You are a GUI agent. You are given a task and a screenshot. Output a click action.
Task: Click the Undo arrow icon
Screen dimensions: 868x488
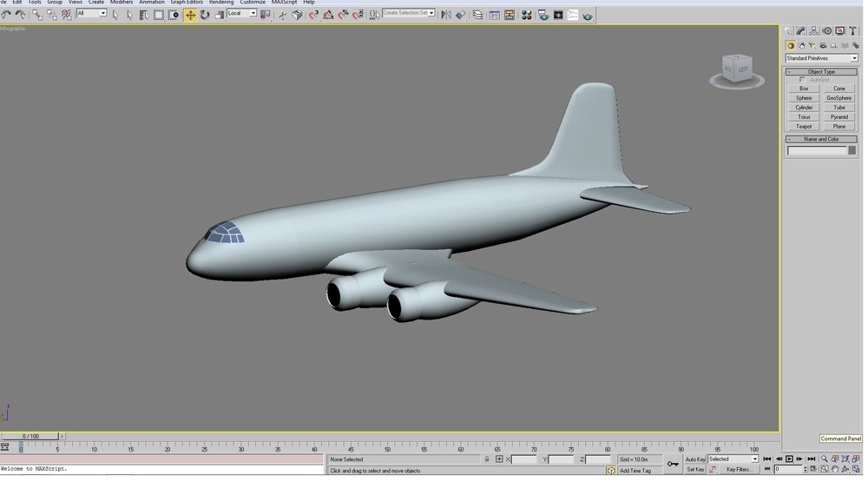click(6, 15)
